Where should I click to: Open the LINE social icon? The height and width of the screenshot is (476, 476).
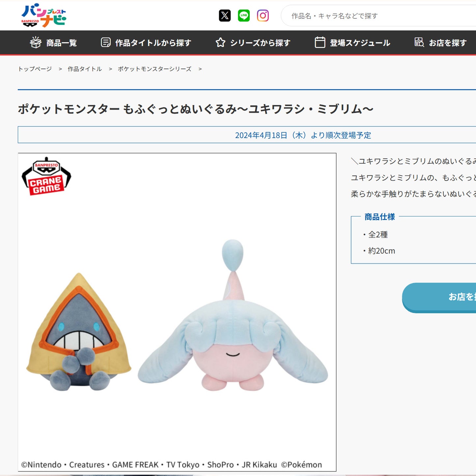244,15
